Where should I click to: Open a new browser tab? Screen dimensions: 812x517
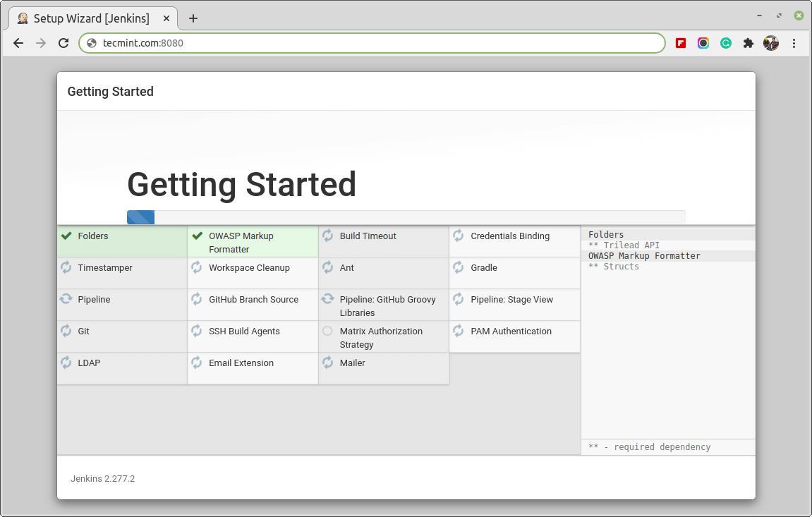(x=193, y=18)
